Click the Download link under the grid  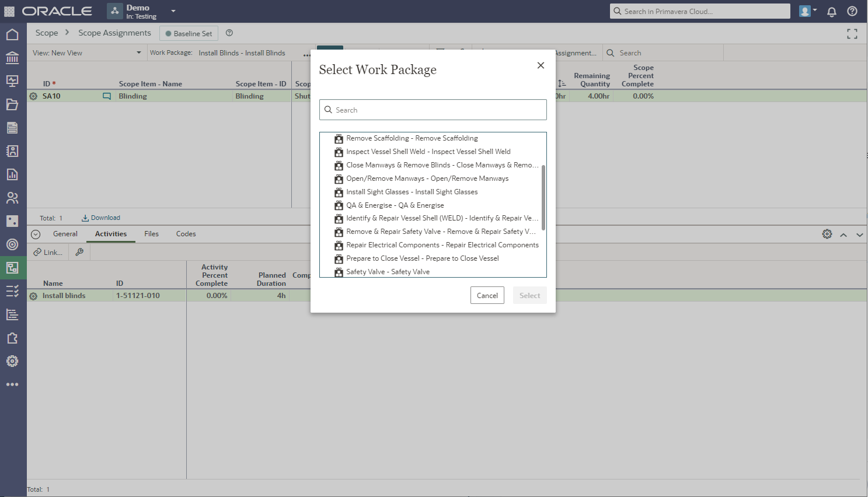tap(100, 218)
